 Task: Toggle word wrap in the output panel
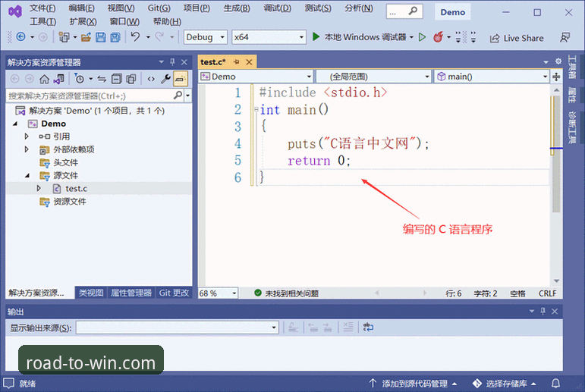click(368, 327)
